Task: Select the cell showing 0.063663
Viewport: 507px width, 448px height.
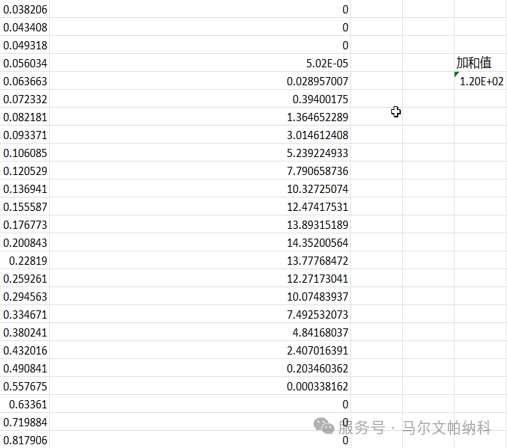Action: 25,81
